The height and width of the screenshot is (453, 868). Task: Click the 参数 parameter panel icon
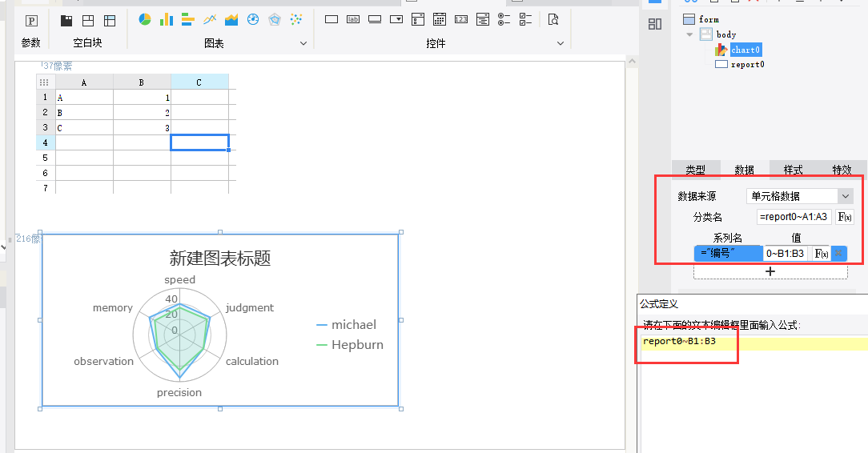coord(31,21)
